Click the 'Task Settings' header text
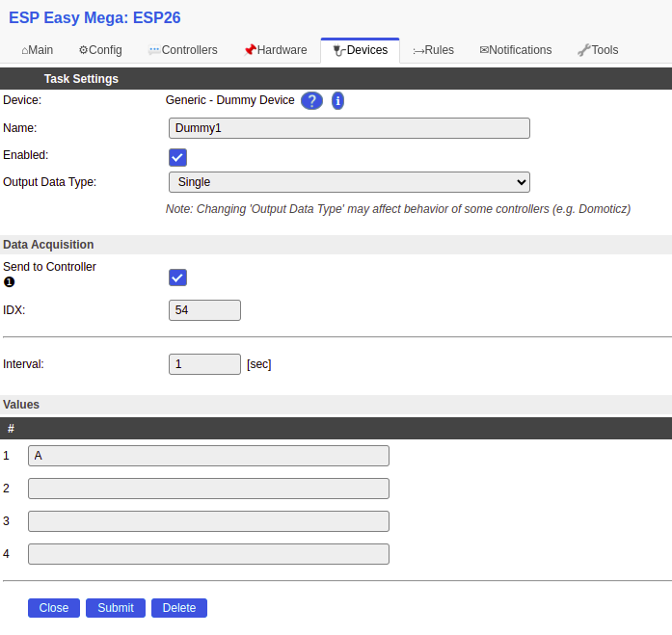This screenshot has height=635, width=672. [81, 79]
